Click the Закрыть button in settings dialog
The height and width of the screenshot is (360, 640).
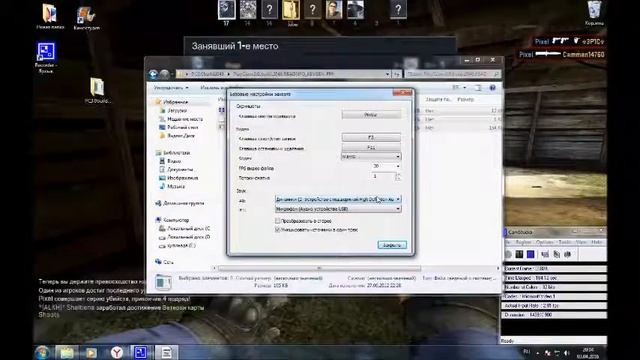392,245
